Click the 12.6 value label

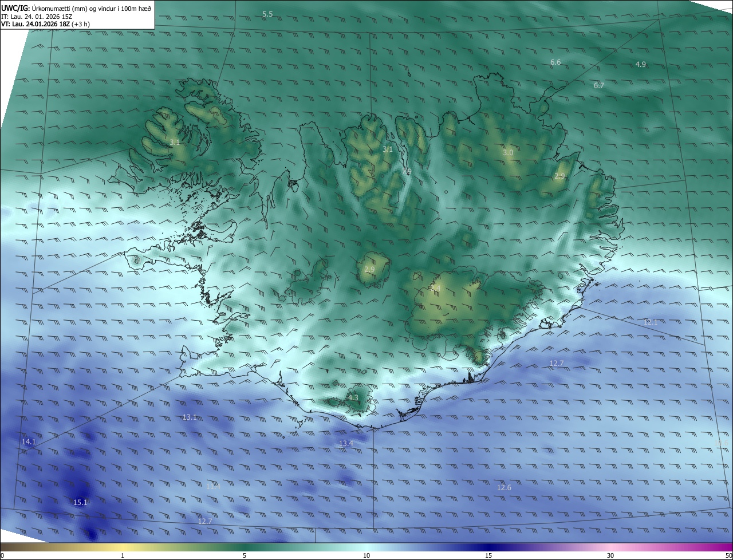tap(504, 488)
